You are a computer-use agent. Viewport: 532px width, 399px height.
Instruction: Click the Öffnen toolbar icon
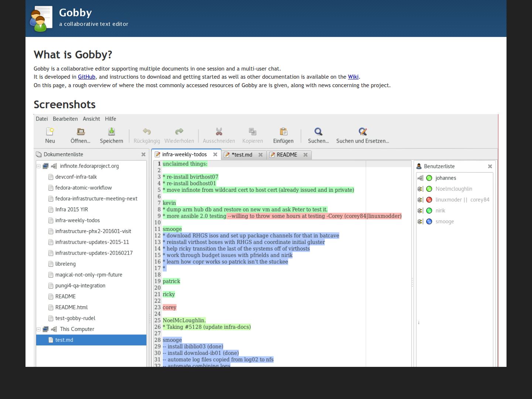pyautogui.click(x=81, y=132)
